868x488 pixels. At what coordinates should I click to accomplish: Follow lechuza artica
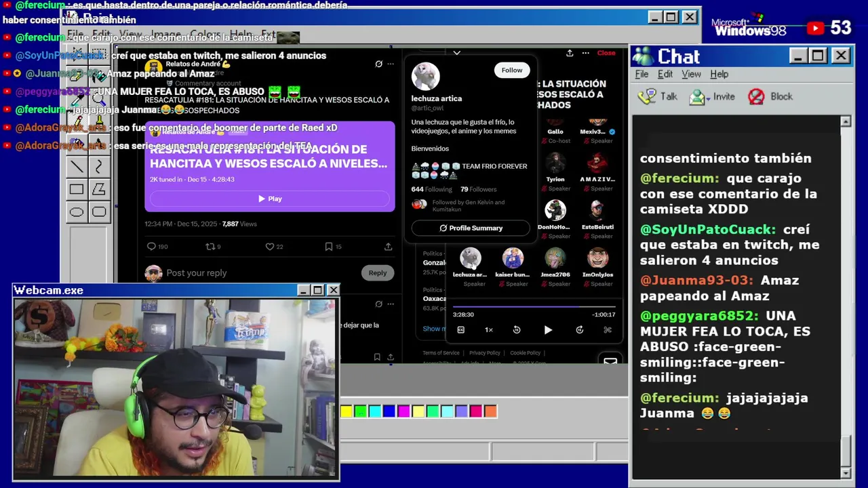[x=512, y=70]
